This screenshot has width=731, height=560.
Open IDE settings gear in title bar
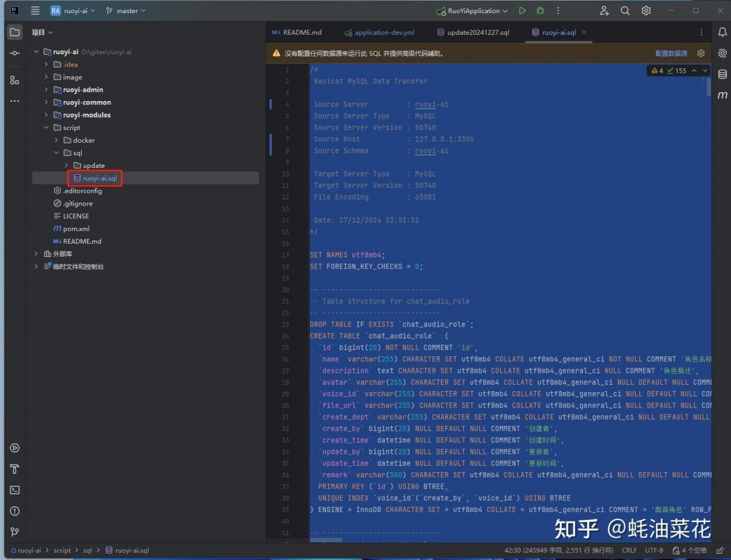(x=646, y=10)
